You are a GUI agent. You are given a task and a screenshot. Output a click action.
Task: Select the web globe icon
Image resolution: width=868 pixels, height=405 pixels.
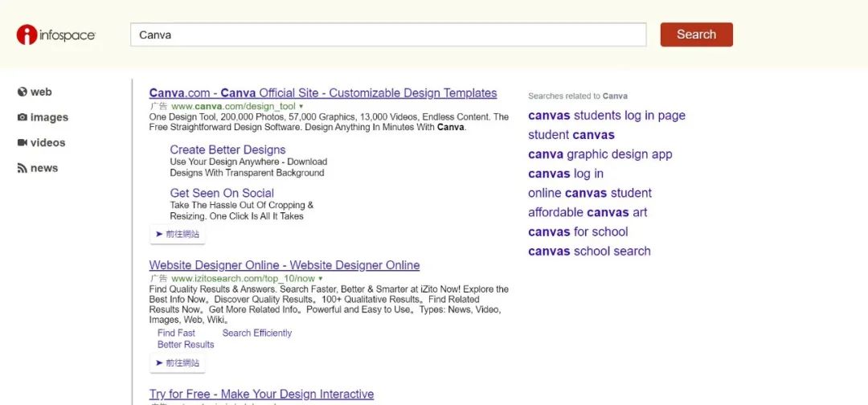point(23,92)
